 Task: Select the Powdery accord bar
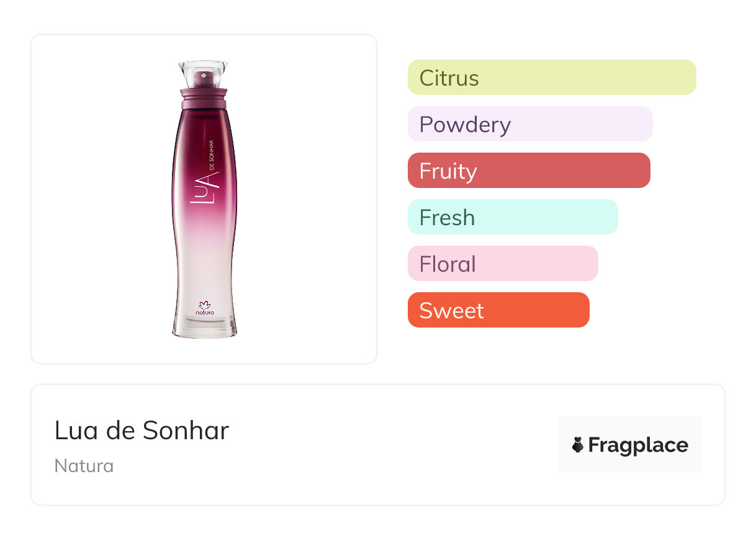(x=529, y=124)
